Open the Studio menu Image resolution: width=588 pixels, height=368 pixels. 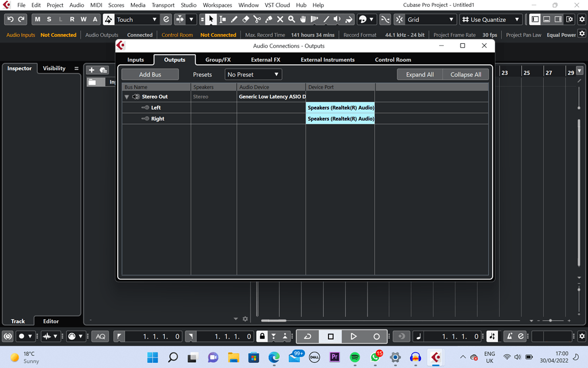[x=188, y=5]
